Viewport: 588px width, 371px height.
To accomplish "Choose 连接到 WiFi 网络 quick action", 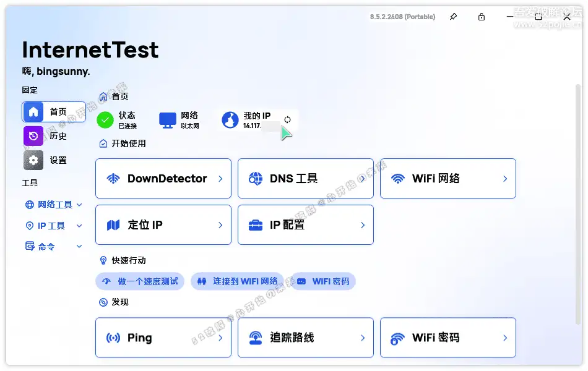I will [x=238, y=281].
